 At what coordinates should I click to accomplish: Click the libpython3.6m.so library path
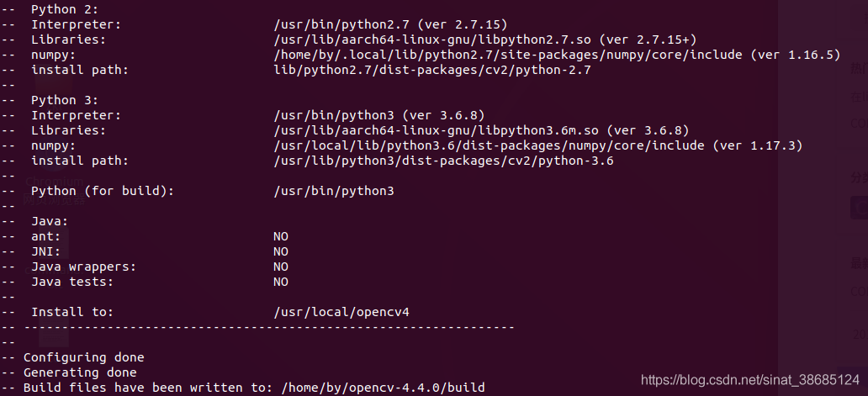click(x=437, y=130)
